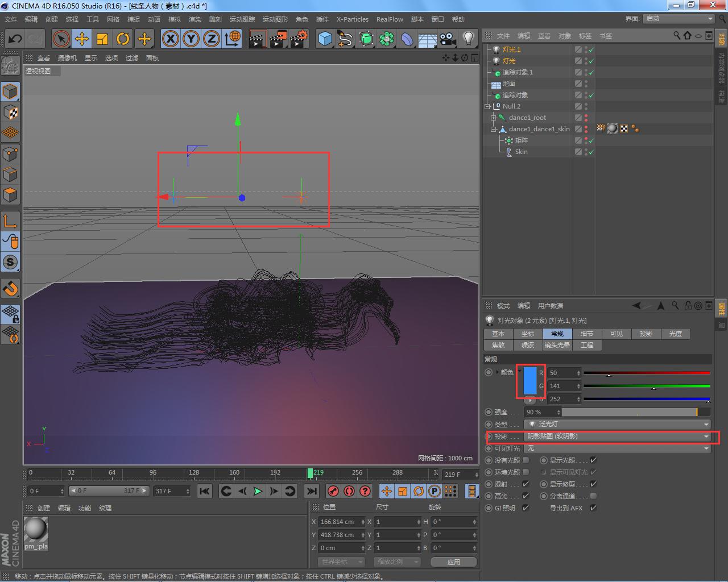Click the light bulb icon in the toolbar
This screenshot has height=582, width=728.
(468, 39)
